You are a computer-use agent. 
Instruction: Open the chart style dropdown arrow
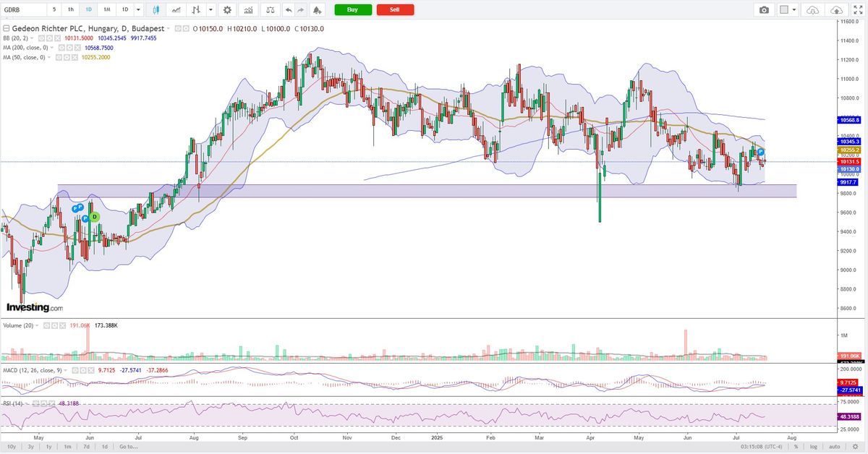tap(210, 10)
